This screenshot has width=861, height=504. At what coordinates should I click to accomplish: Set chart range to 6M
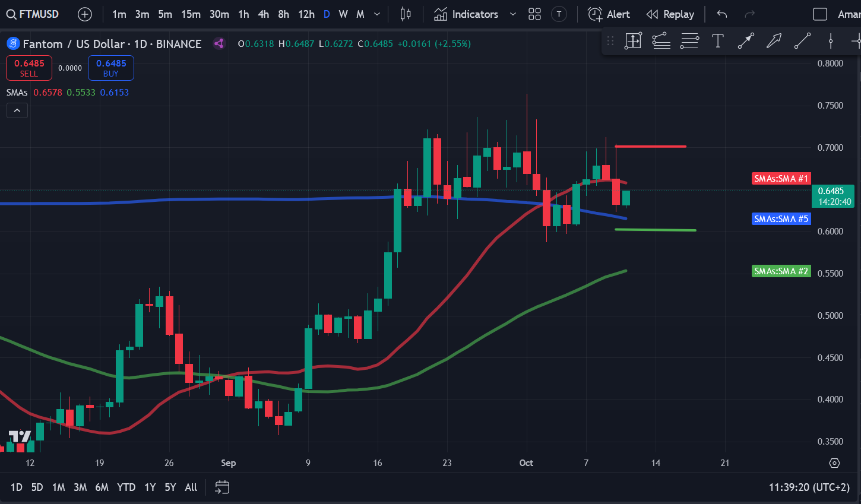point(102,487)
